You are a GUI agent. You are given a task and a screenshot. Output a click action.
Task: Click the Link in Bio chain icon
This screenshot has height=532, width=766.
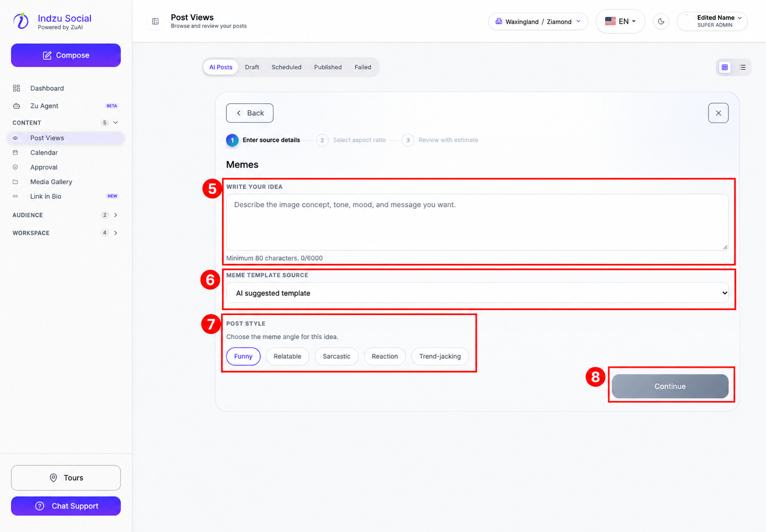point(15,197)
